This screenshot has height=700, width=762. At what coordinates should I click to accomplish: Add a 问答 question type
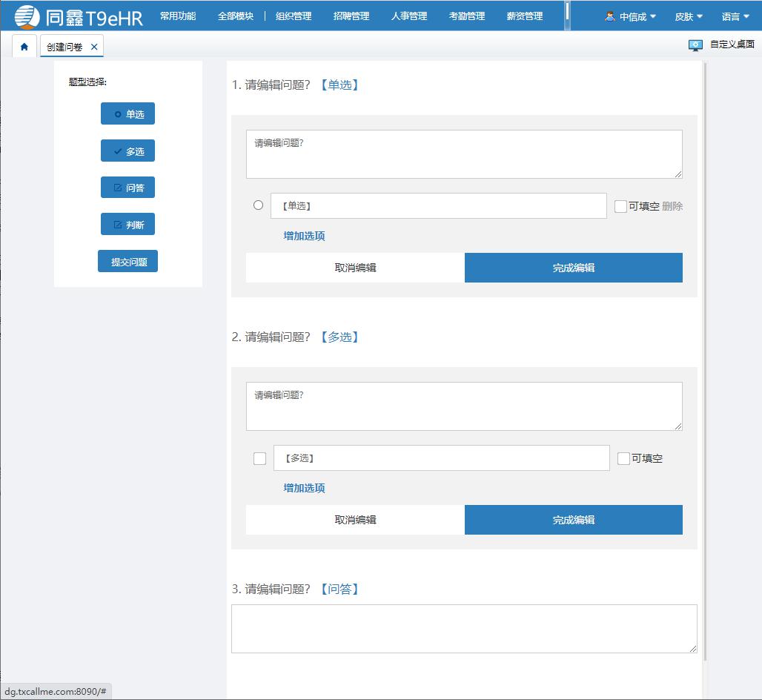[127, 188]
